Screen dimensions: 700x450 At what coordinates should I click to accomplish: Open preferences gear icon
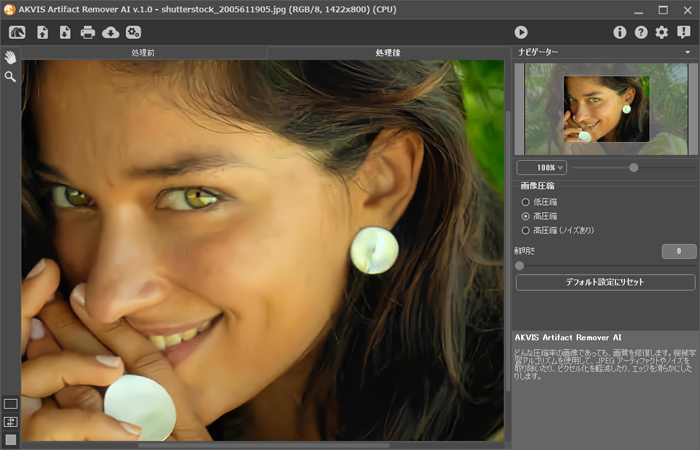[662, 32]
